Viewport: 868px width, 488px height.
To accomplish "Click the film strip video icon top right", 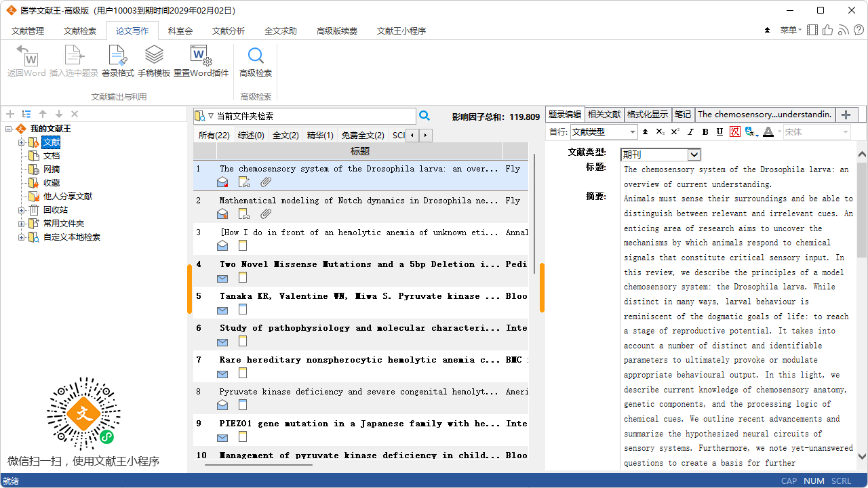I will click(x=812, y=30).
